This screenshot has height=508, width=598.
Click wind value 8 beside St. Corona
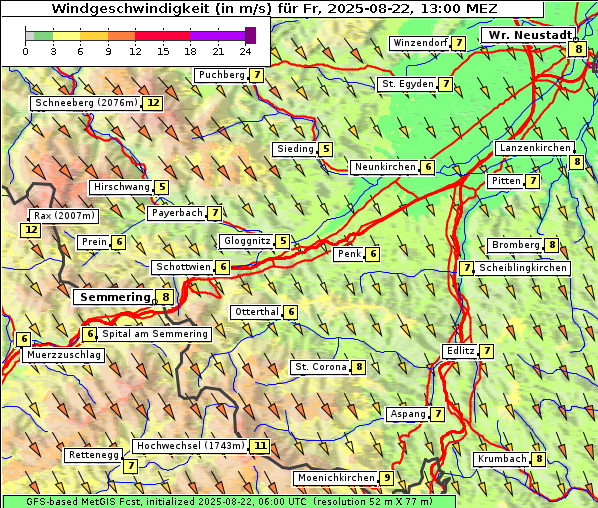(359, 367)
